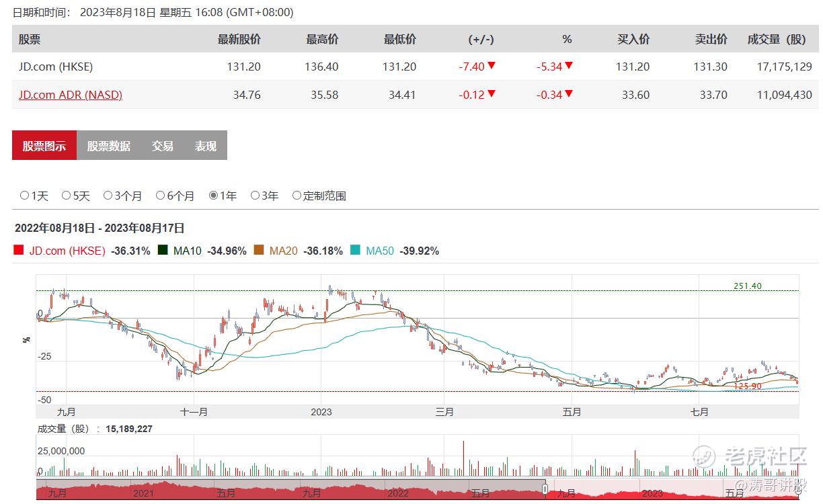Click the red JD.com (HKSE) legend swatch
Screen dimensions: 823x504
tap(18, 251)
